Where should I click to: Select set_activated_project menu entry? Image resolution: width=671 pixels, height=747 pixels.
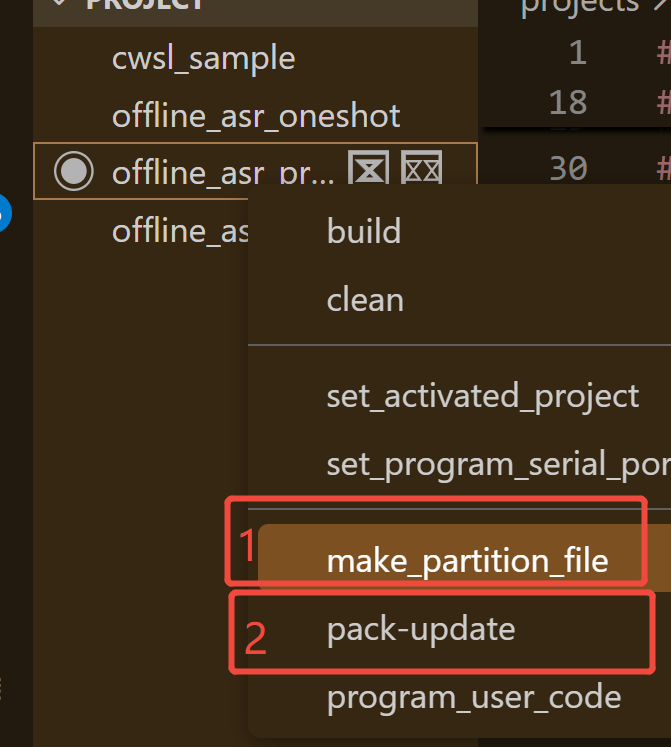pos(482,395)
